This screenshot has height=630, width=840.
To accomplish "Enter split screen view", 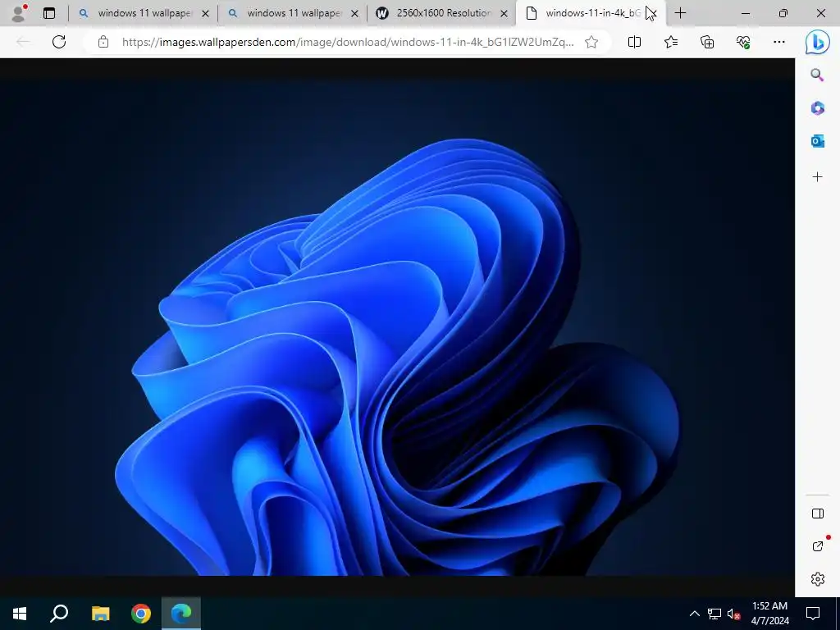I will tap(634, 42).
